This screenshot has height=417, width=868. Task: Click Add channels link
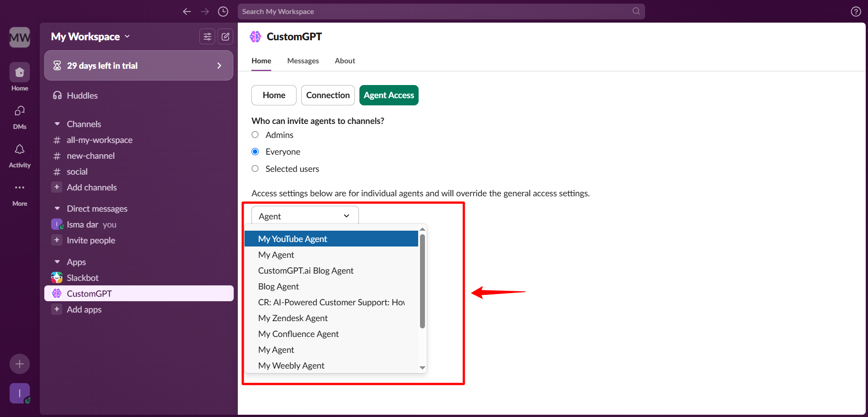(92, 187)
